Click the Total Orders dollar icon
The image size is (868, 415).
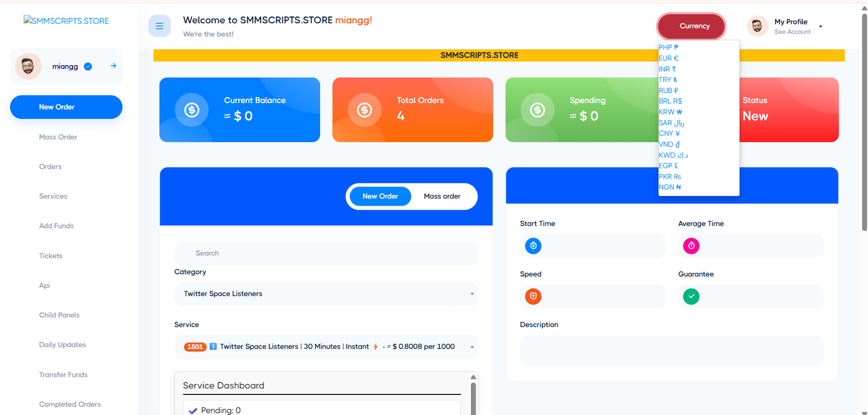pyautogui.click(x=365, y=110)
